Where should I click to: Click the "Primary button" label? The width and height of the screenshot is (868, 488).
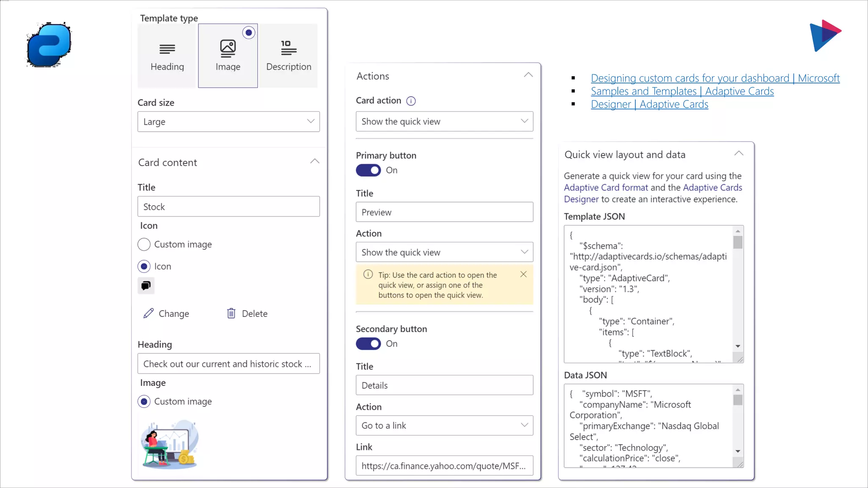click(x=386, y=155)
